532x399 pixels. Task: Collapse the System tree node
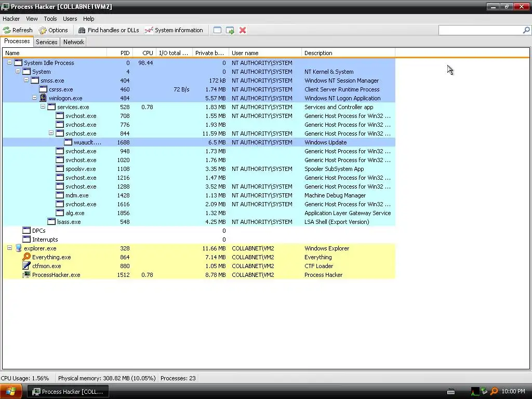pos(18,71)
